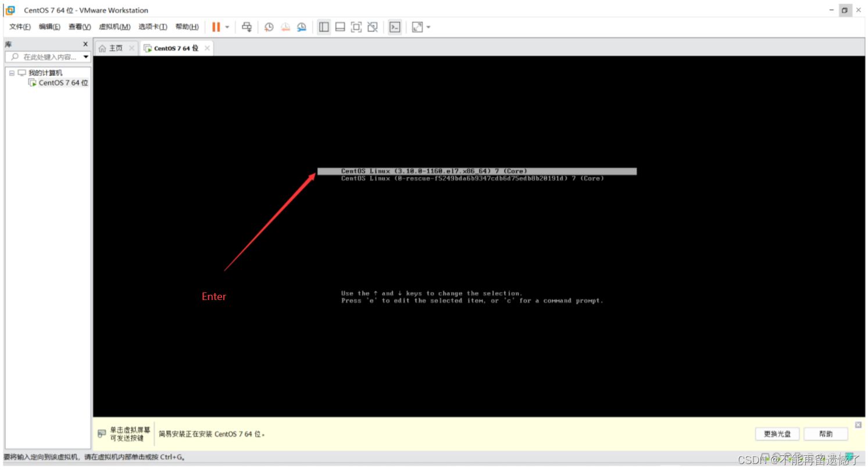Select CentOS 7 64 位 in the library tree
868x471 pixels.
[x=63, y=83]
